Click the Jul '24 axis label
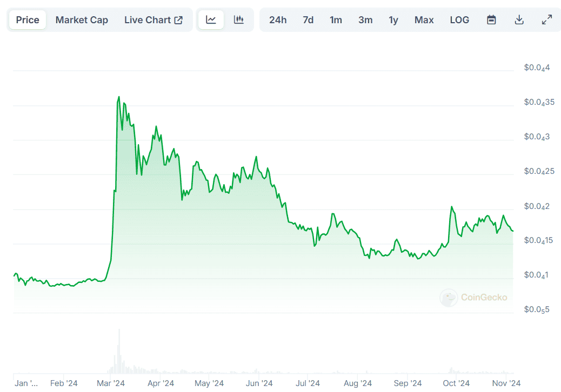The height and width of the screenshot is (392, 561). pyautogui.click(x=308, y=383)
